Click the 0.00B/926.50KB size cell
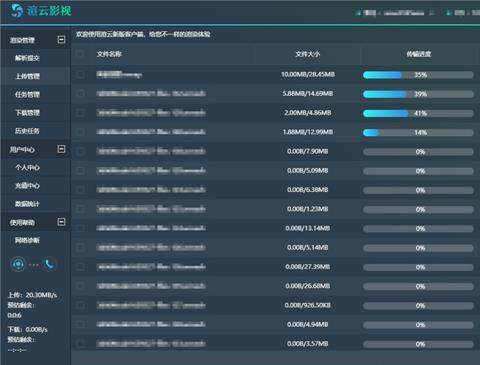The image size is (480, 365). 307,305
